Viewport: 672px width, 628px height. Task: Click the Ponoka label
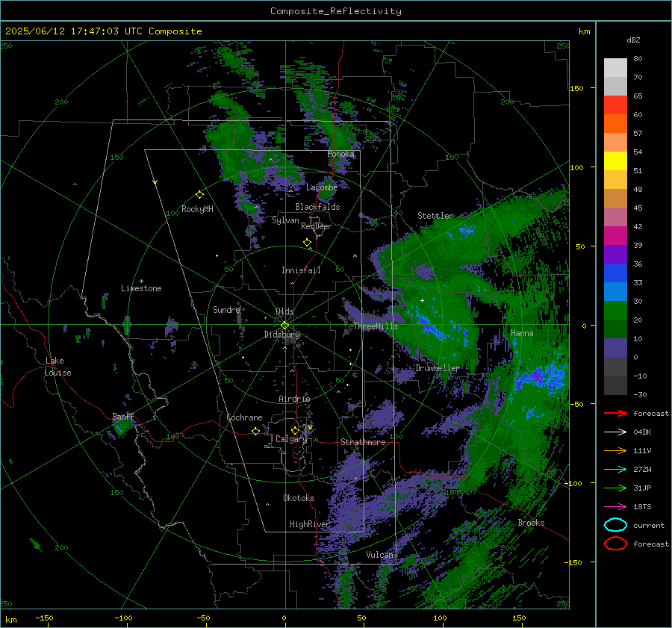tap(340, 154)
